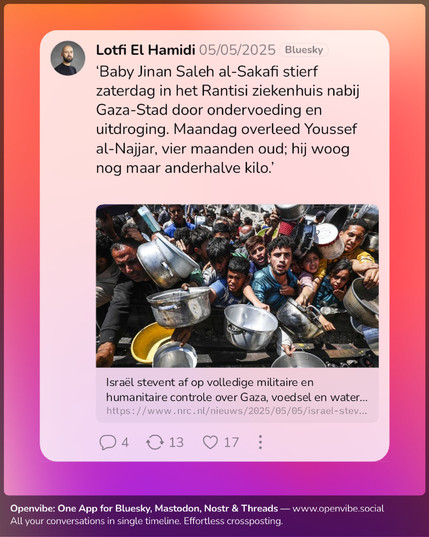Open the three-dot more options menu
This screenshot has height=537, width=429.
pos(260,442)
